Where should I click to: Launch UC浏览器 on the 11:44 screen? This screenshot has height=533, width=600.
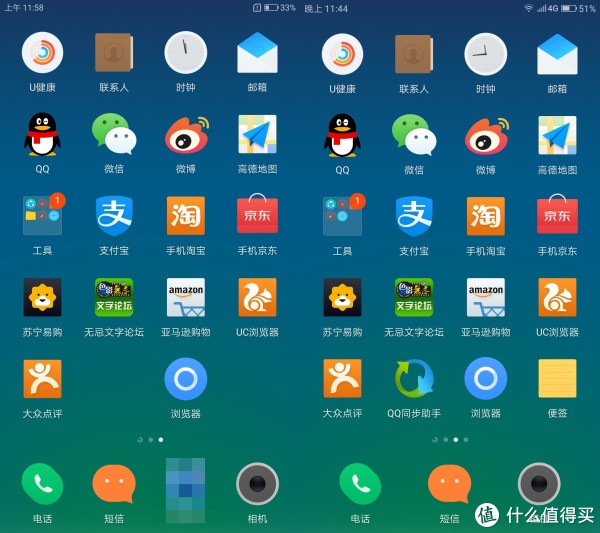pyautogui.click(x=557, y=297)
